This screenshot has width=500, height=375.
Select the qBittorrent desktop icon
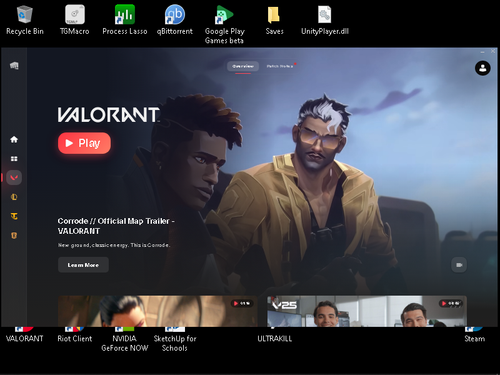coord(175,20)
